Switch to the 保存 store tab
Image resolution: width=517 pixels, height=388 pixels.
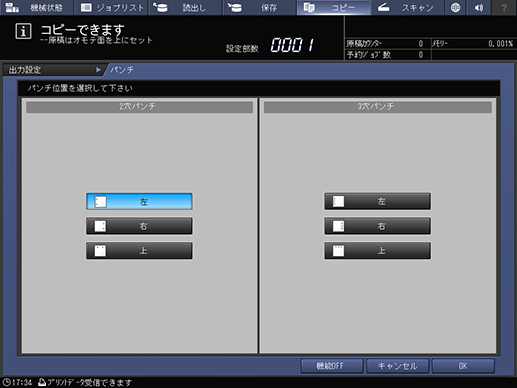259,7
